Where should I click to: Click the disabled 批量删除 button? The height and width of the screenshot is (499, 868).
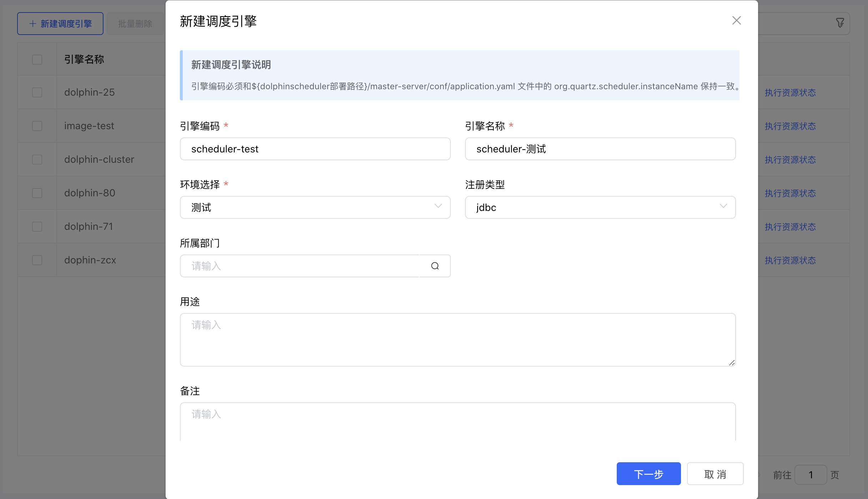135,23
